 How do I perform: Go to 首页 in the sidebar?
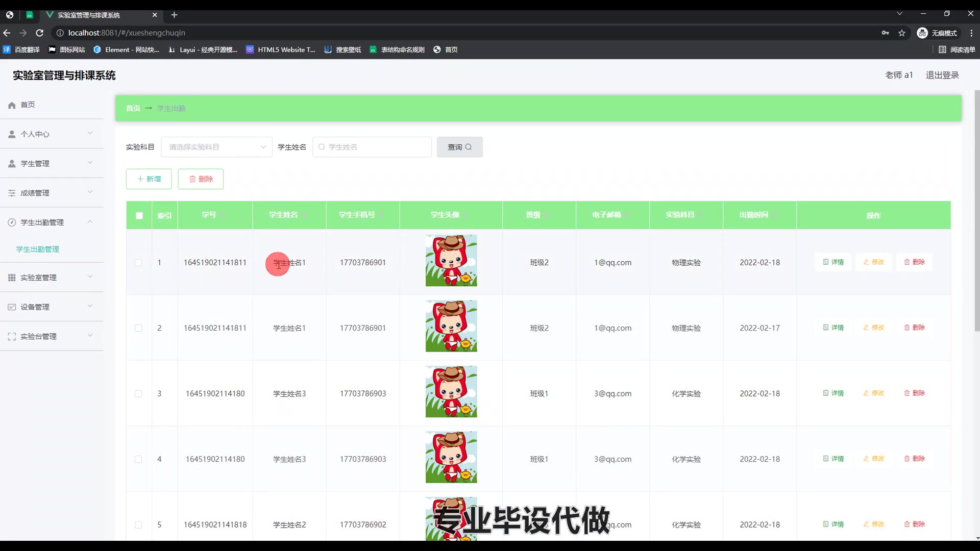click(52, 105)
